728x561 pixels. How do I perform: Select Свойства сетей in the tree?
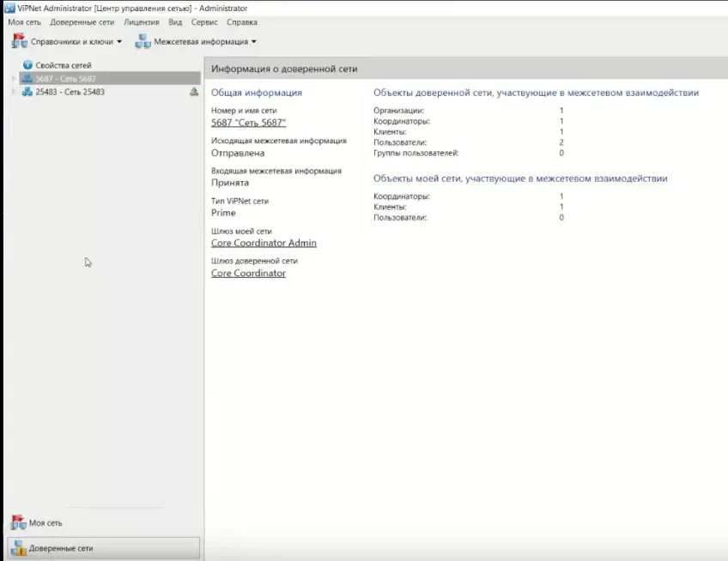(x=63, y=65)
